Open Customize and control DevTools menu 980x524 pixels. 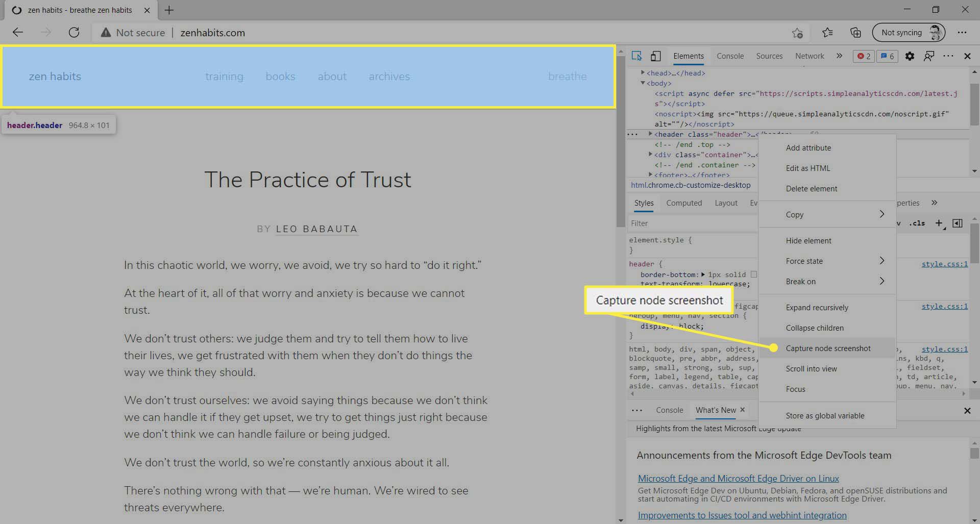pos(948,56)
